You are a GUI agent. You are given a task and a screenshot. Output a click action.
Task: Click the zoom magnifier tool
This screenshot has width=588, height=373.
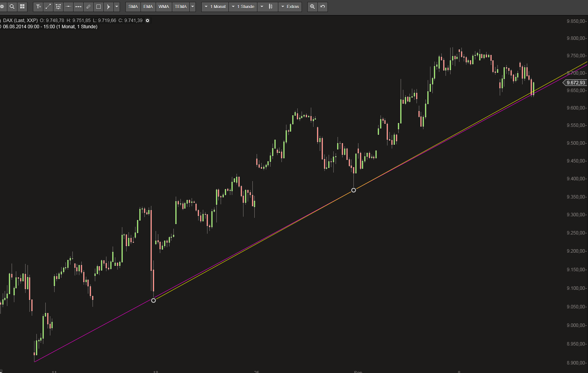(312, 7)
